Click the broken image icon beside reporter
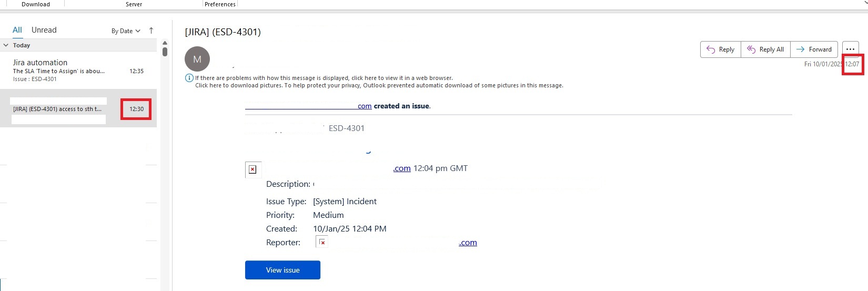The image size is (868, 291). tap(322, 242)
